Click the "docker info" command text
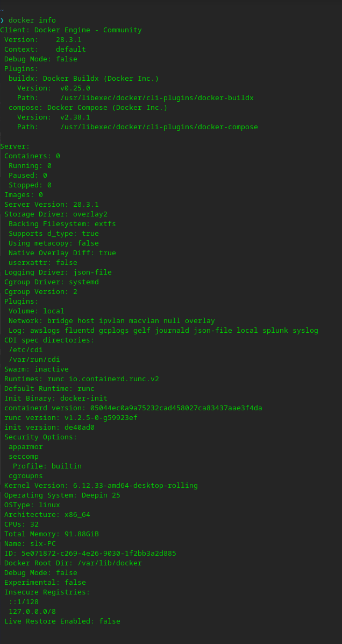Viewport: 342px width, 644px height. click(32, 20)
